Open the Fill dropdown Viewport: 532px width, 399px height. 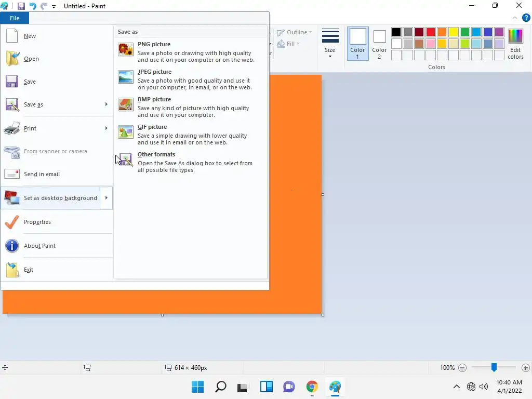tap(288, 44)
